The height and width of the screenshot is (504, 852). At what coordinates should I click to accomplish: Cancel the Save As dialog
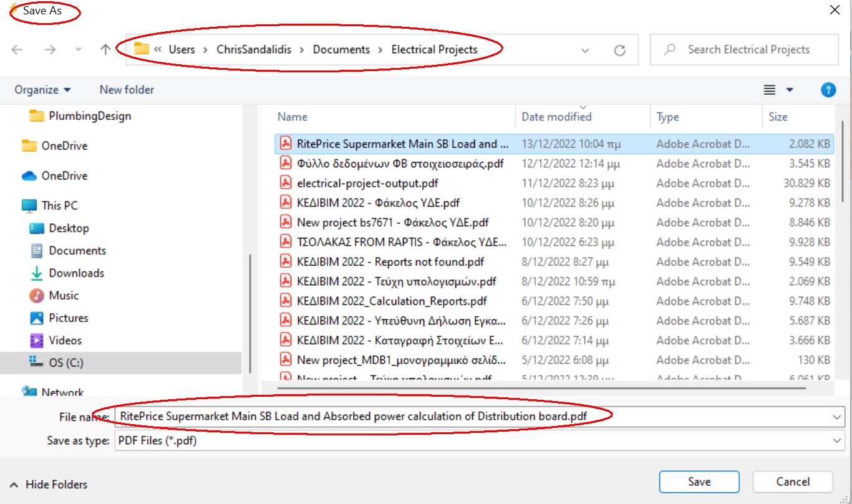[x=792, y=482]
